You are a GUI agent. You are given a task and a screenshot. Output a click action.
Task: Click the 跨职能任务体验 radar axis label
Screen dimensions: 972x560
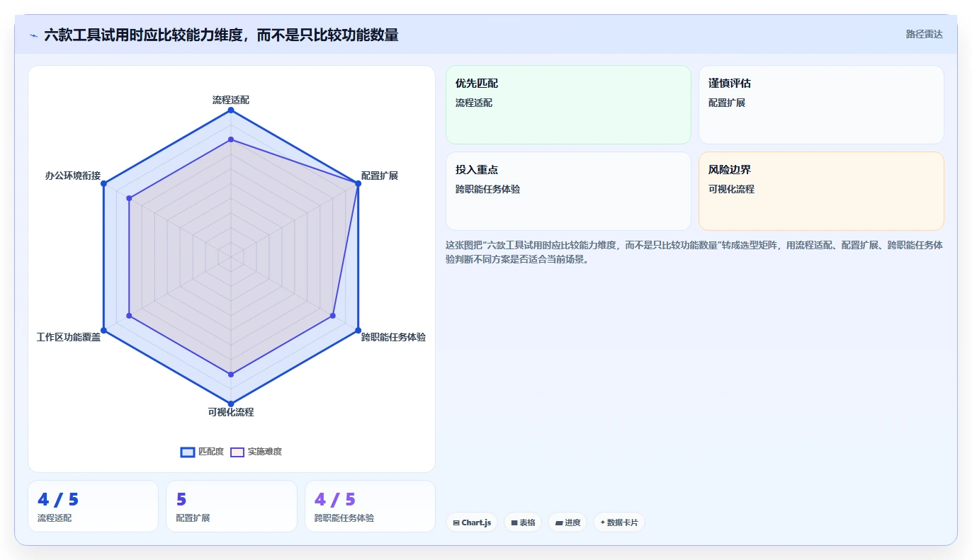pyautogui.click(x=393, y=337)
